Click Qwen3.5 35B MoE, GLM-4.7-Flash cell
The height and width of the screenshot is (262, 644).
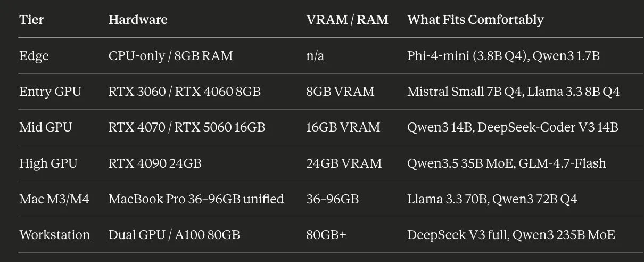(x=507, y=163)
